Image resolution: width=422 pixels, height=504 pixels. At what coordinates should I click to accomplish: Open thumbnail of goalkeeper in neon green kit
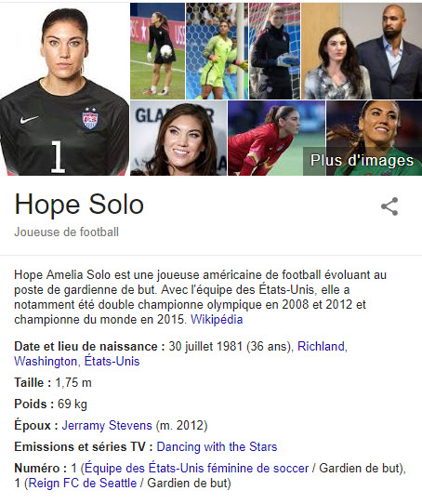coord(217,51)
